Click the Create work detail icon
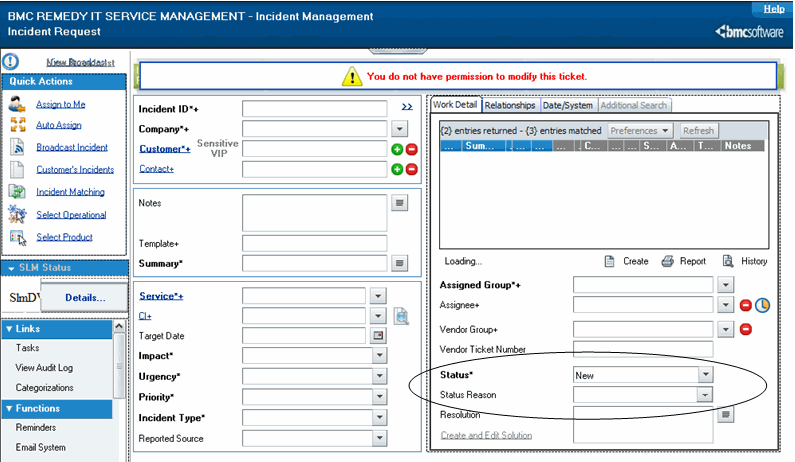Image resolution: width=795 pixels, height=462 pixels. (609, 261)
